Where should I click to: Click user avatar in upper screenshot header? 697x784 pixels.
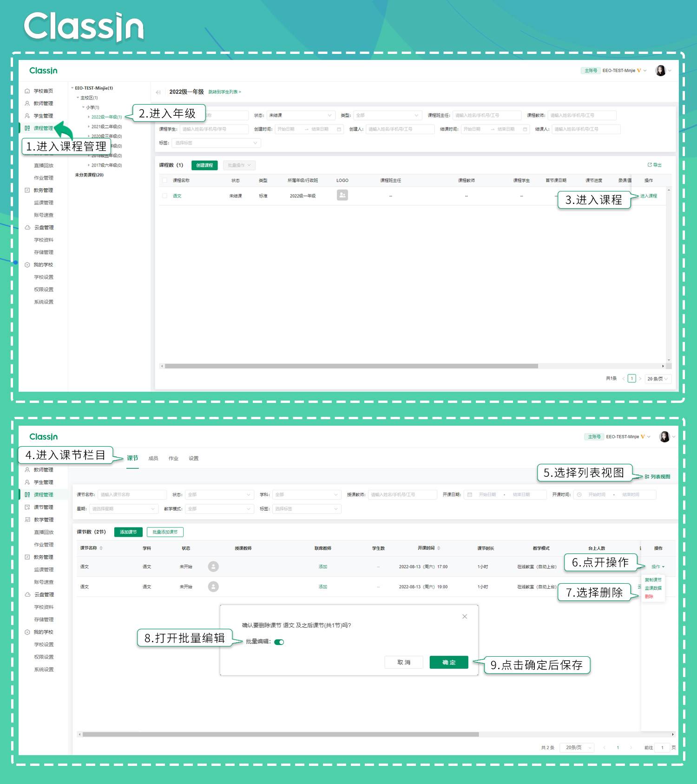tap(661, 71)
